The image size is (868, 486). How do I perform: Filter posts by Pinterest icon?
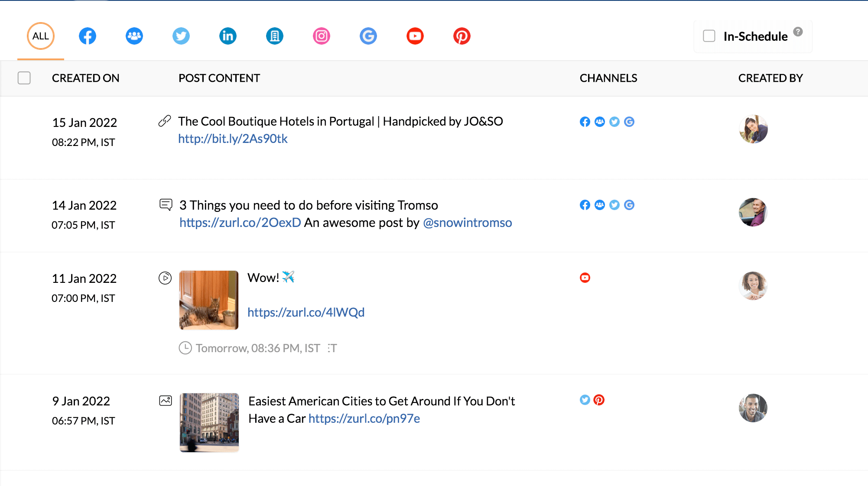pos(462,36)
